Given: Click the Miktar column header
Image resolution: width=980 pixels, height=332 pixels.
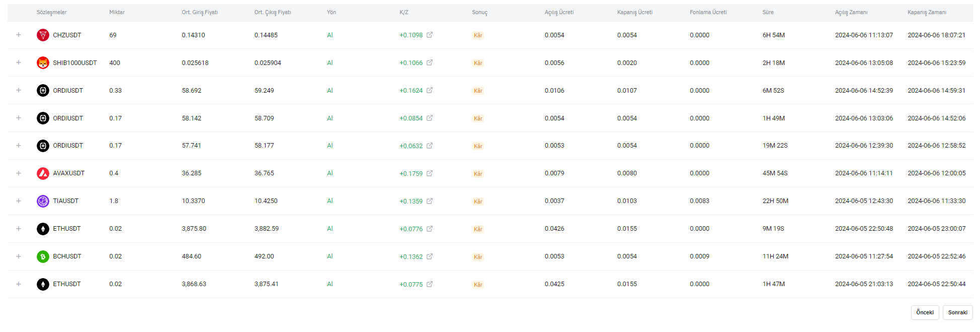Looking at the screenshot, I should (117, 12).
